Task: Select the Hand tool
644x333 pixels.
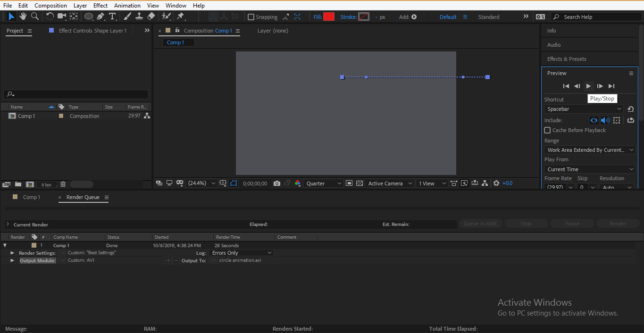Action: 23,17
